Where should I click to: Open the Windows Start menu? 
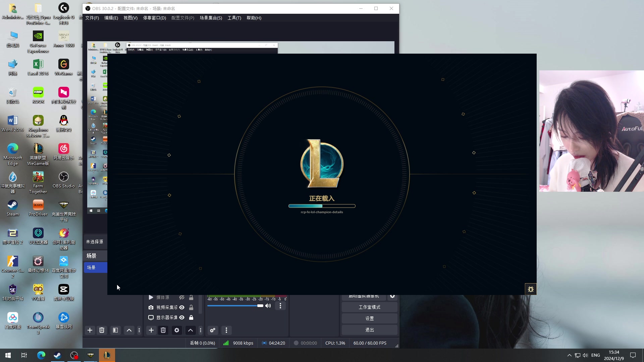[x=8, y=355]
